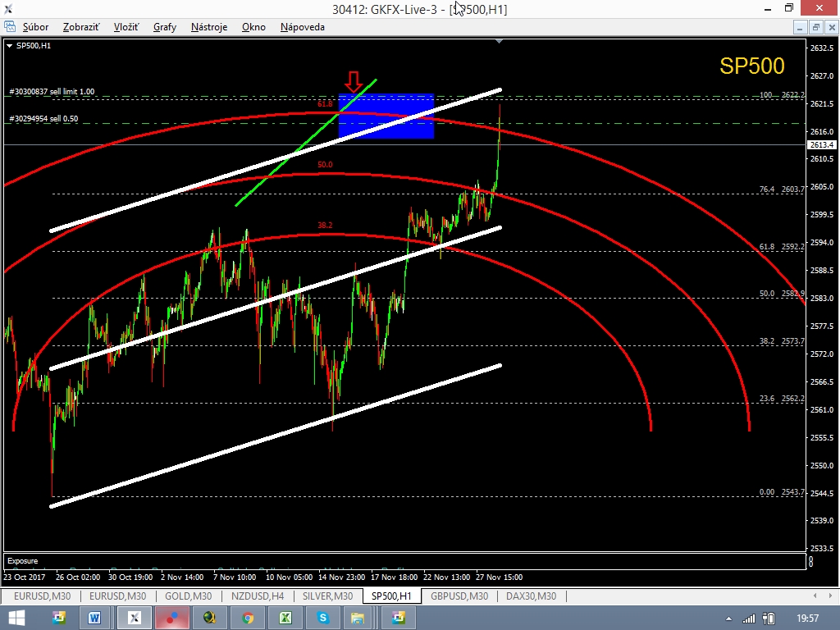Open EURUSD,M30 tab adjacent to GOLD,M30
The height and width of the screenshot is (630, 840).
click(x=117, y=596)
